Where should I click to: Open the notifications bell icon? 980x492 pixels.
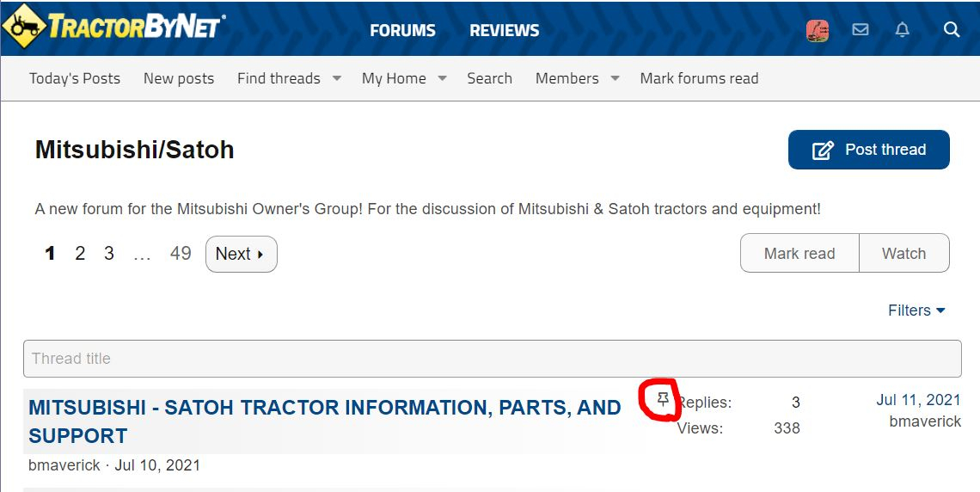[902, 30]
